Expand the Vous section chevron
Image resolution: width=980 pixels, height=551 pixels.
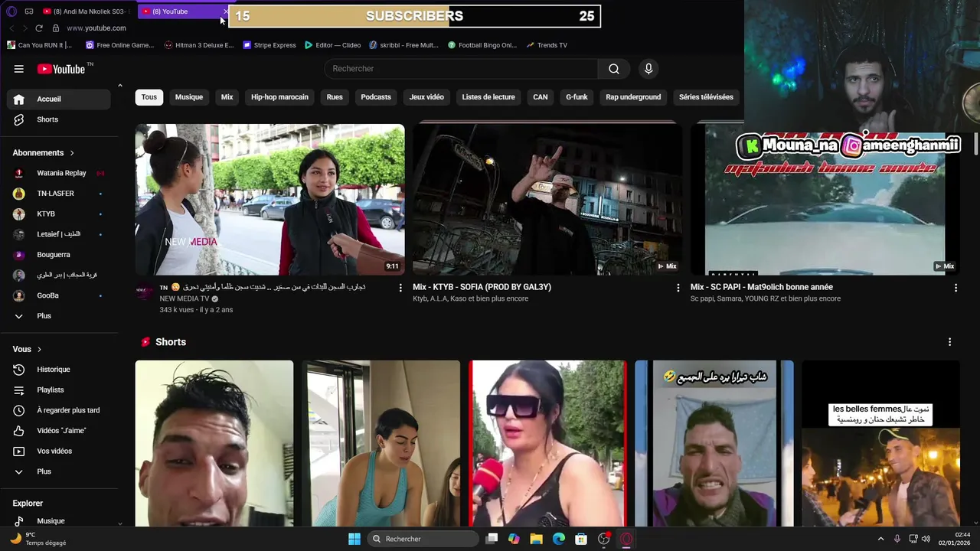(x=39, y=350)
